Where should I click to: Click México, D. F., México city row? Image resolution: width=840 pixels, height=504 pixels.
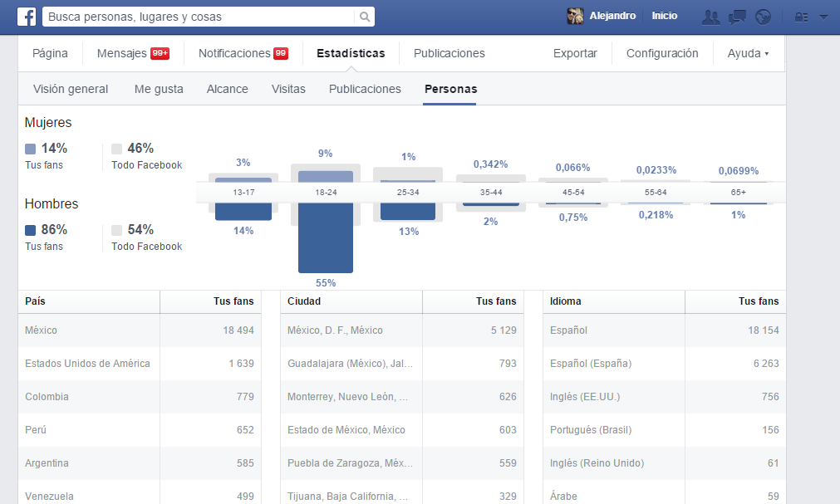pyautogui.click(x=402, y=330)
